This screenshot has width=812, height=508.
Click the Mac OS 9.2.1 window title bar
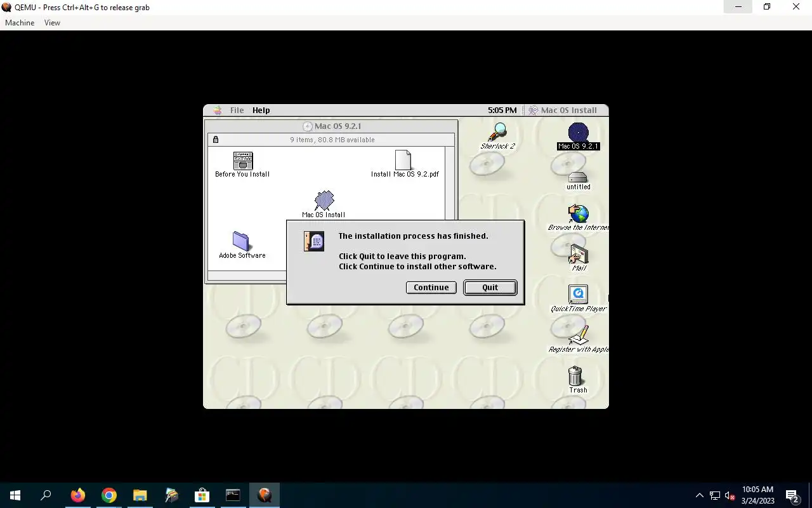[x=331, y=126]
